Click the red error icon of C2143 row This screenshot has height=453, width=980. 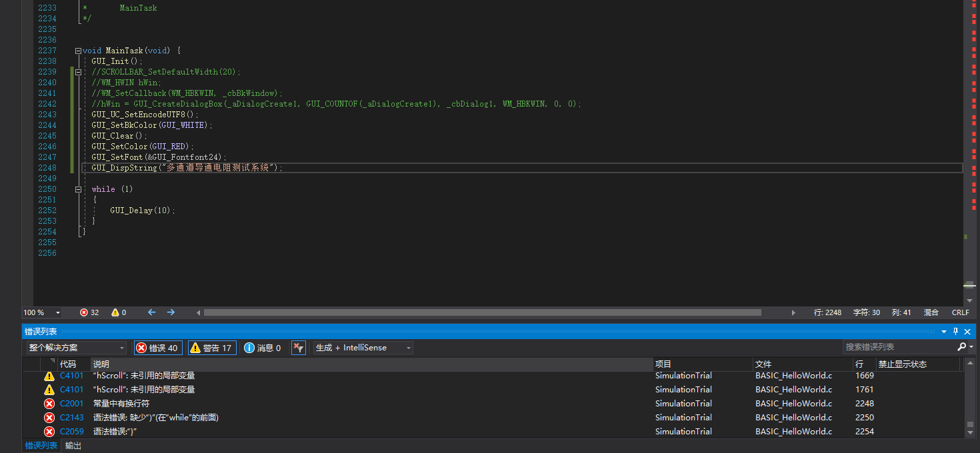(49, 418)
